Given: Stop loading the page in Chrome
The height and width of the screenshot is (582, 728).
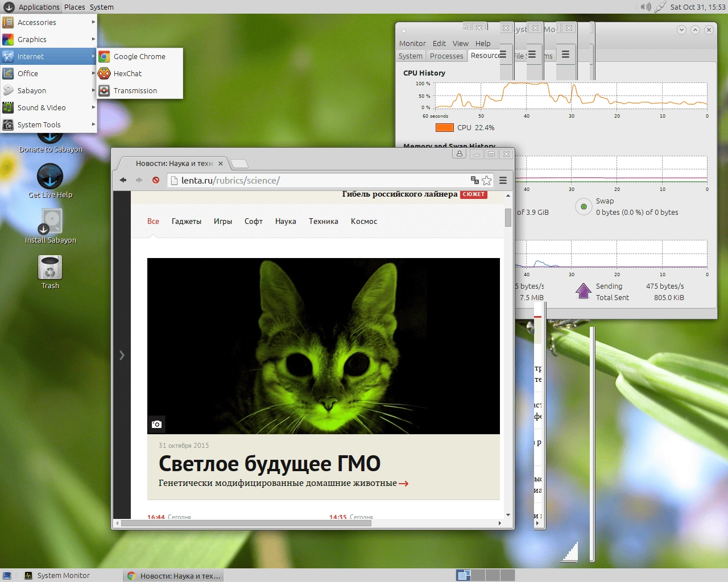Looking at the screenshot, I should click(x=155, y=180).
